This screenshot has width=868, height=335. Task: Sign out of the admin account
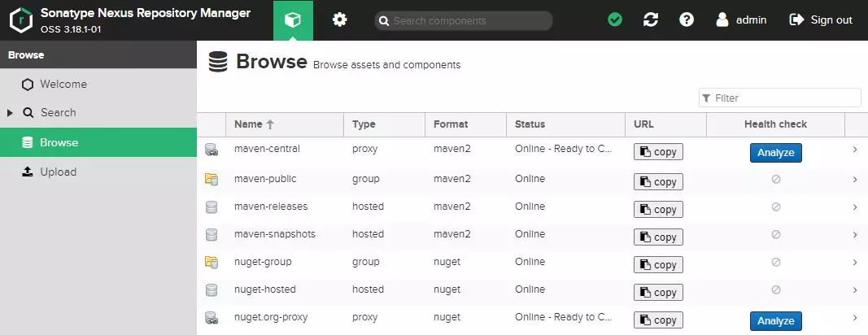point(821,20)
